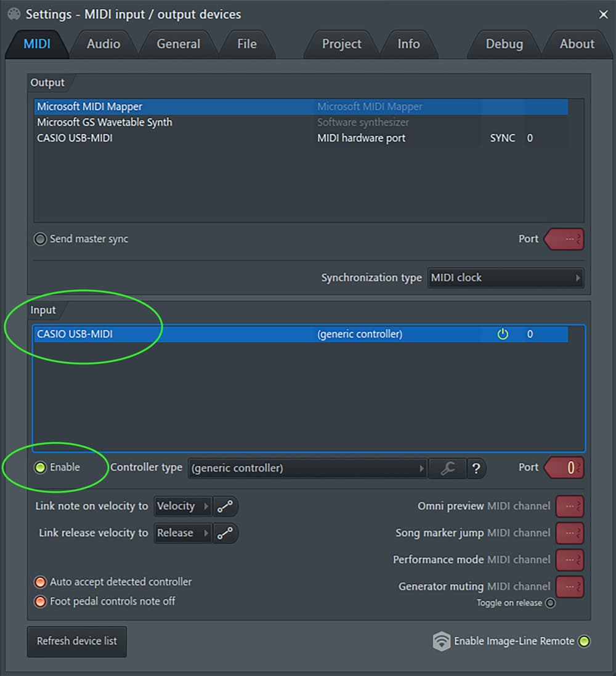Click the Refresh device list button
The height and width of the screenshot is (676, 616).
click(x=76, y=641)
